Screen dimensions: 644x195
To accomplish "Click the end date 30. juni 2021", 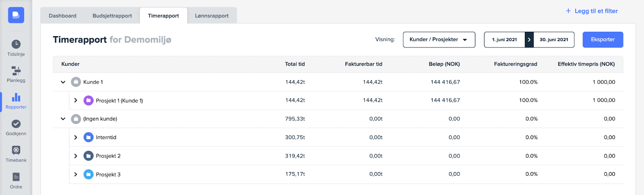I will click(x=554, y=40).
